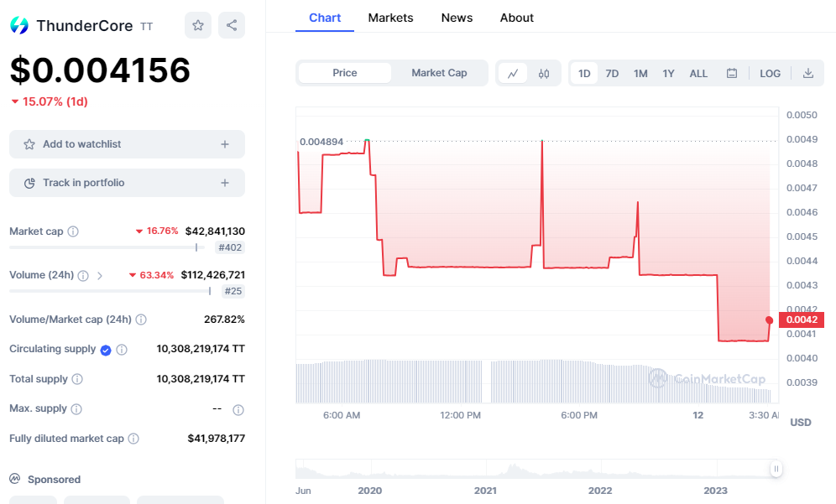Viewport: 836px width, 504px height.
Task: Download chart data icon
Action: click(x=808, y=73)
